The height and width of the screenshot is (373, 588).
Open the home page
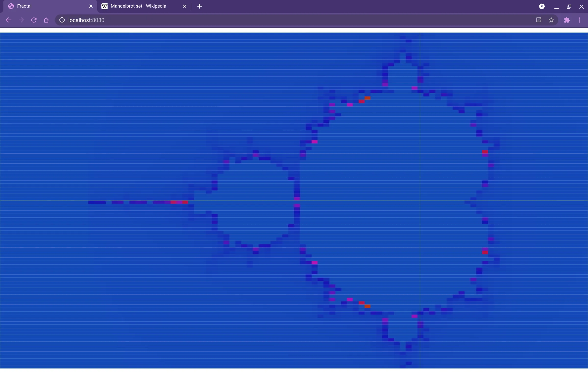coord(46,20)
